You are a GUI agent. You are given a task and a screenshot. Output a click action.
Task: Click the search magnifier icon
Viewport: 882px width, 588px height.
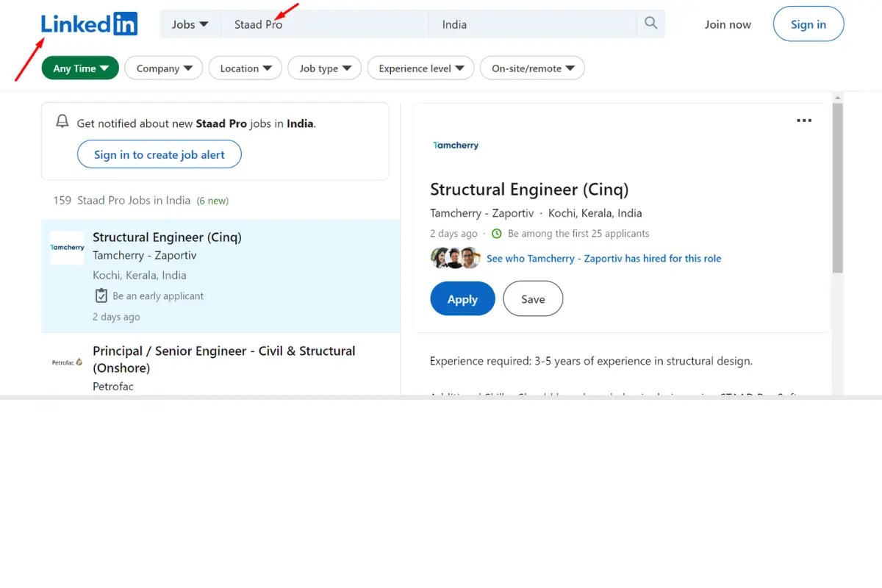pyautogui.click(x=650, y=24)
